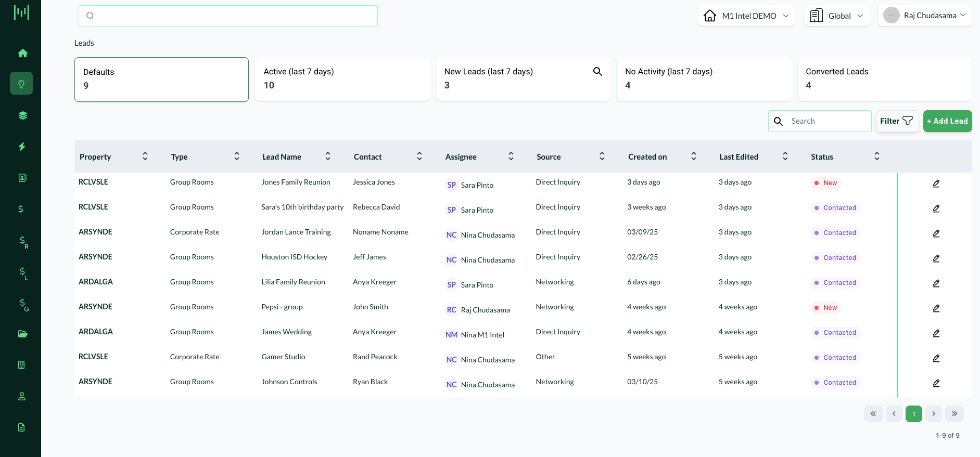Viewport: 980px width, 457px height.
Task: Open the Home icon in sidebar
Action: [22, 53]
